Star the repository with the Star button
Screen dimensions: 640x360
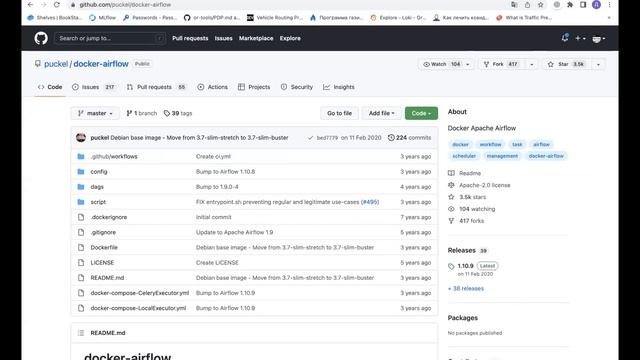pyautogui.click(x=567, y=64)
